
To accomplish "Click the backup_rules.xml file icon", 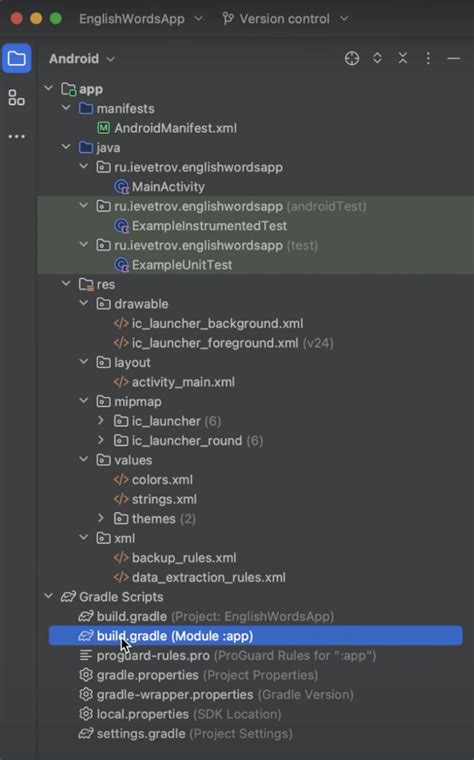I will coord(121,558).
